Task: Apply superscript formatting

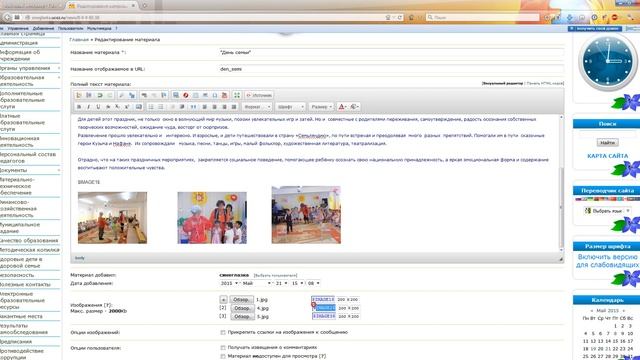Action: (x=127, y=107)
